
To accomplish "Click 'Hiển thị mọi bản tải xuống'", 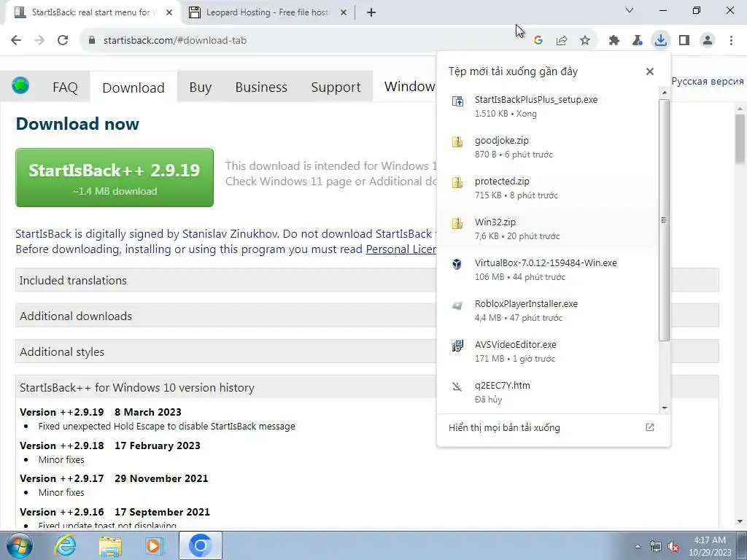I will click(x=504, y=427).
